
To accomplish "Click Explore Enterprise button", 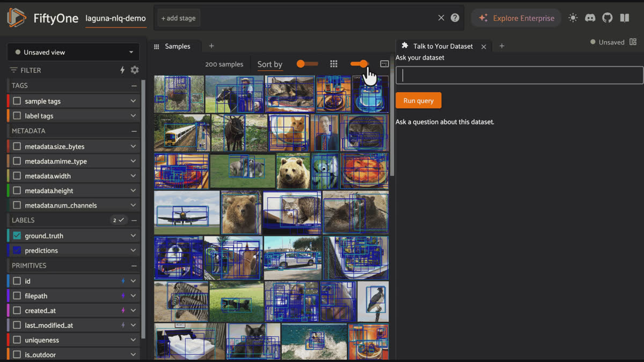I will [x=516, y=18].
